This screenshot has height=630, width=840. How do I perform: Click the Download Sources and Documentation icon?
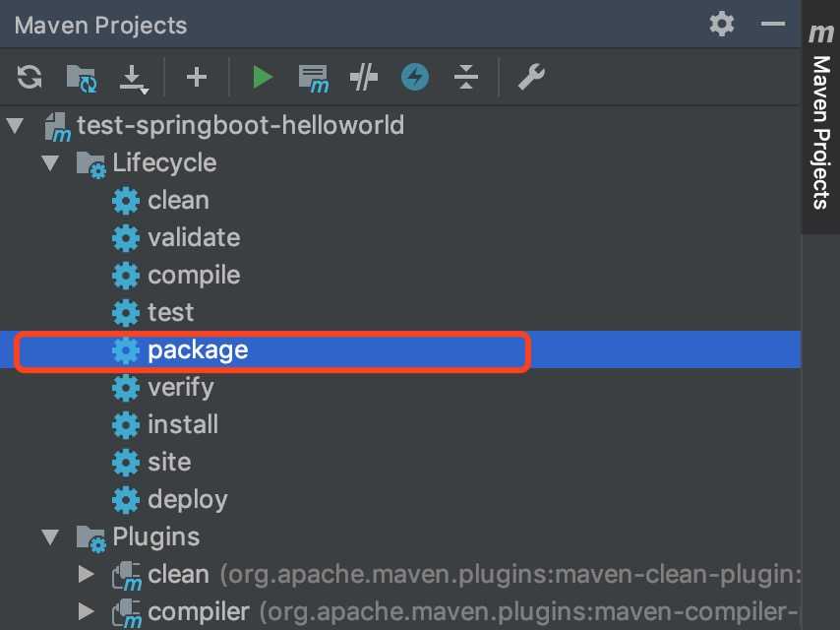[134, 80]
